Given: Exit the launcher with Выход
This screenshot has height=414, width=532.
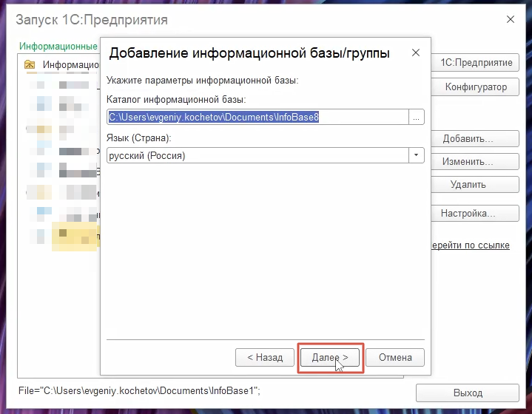Looking at the screenshot, I should pyautogui.click(x=467, y=393).
